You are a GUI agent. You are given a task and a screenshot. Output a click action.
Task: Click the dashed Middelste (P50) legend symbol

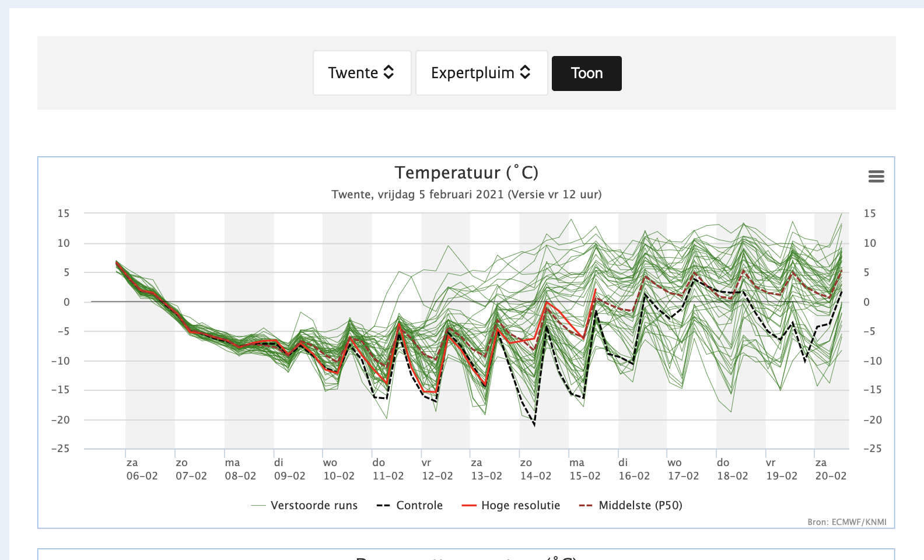[586, 505]
